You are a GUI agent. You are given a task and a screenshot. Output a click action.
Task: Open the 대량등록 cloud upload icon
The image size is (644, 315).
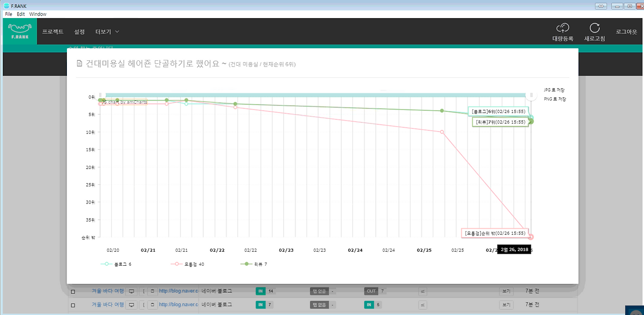[562, 28]
